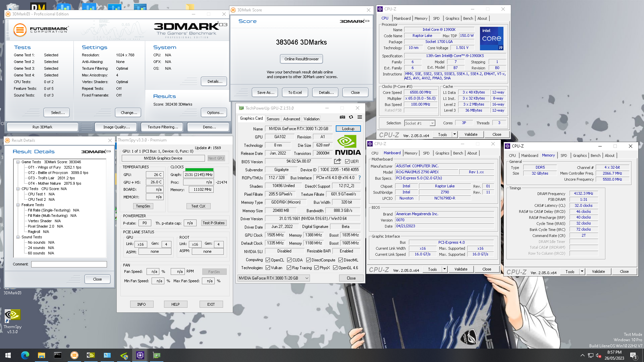The image size is (644, 362).
Task: Launch Microsoft Edge from the taskbar
Action: tap(25, 355)
